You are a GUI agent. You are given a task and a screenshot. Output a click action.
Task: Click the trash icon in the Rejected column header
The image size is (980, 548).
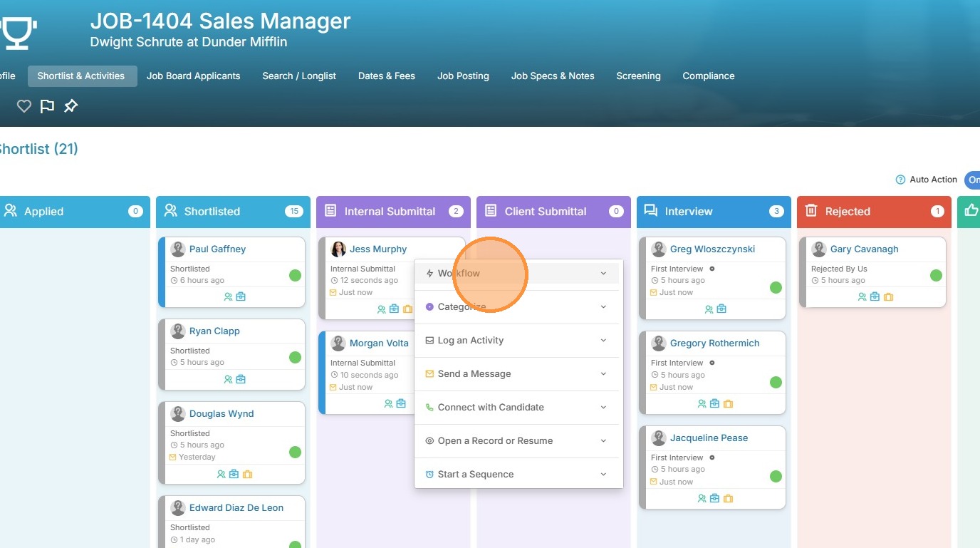point(810,211)
